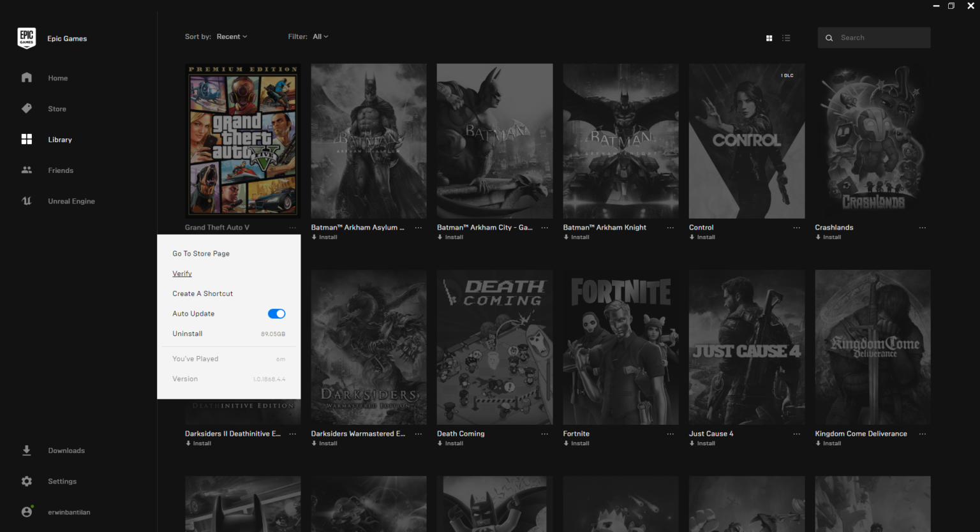
Task: Open the Home section icon
Action: tap(26, 78)
